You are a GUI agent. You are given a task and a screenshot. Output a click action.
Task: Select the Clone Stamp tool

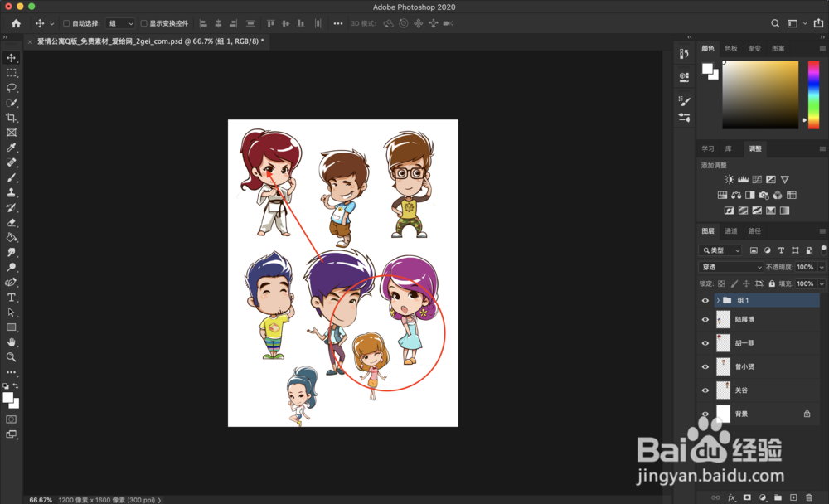(x=11, y=192)
